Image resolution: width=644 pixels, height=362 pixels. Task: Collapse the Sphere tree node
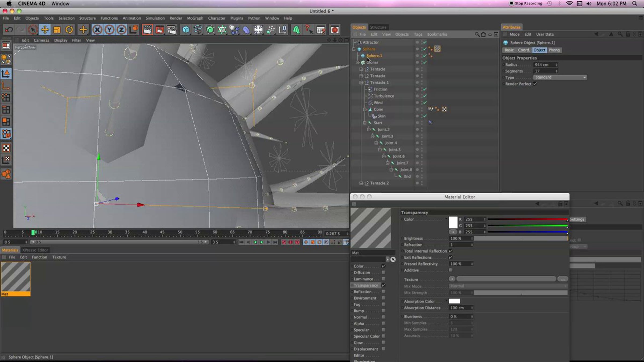point(354,49)
